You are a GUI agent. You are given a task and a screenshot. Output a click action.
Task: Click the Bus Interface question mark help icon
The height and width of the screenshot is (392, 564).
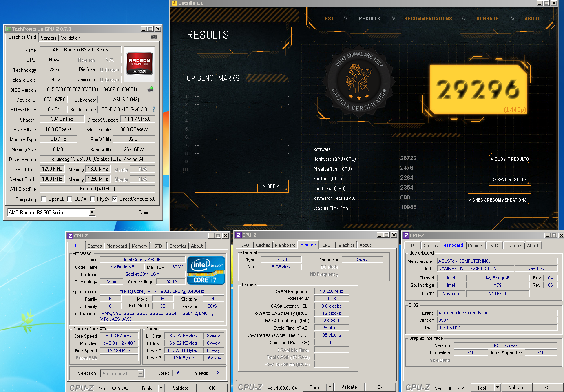(x=154, y=109)
